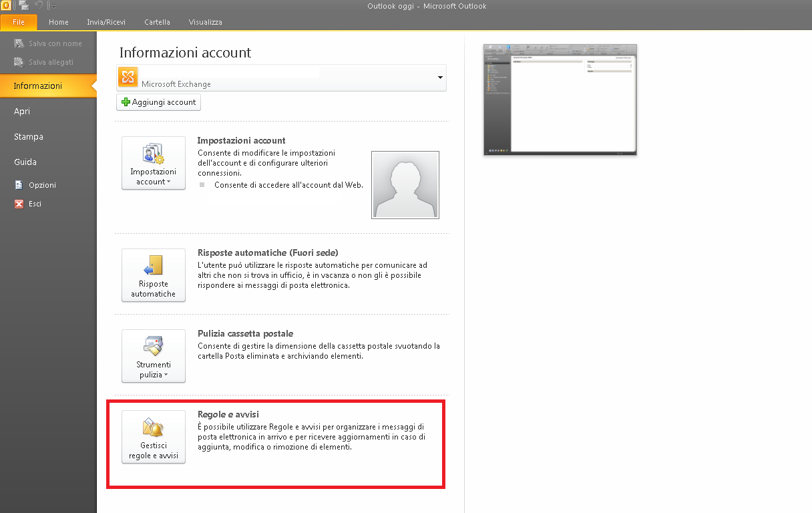This screenshot has height=513, width=812.
Task: Switch to the Home tab
Action: tap(59, 22)
